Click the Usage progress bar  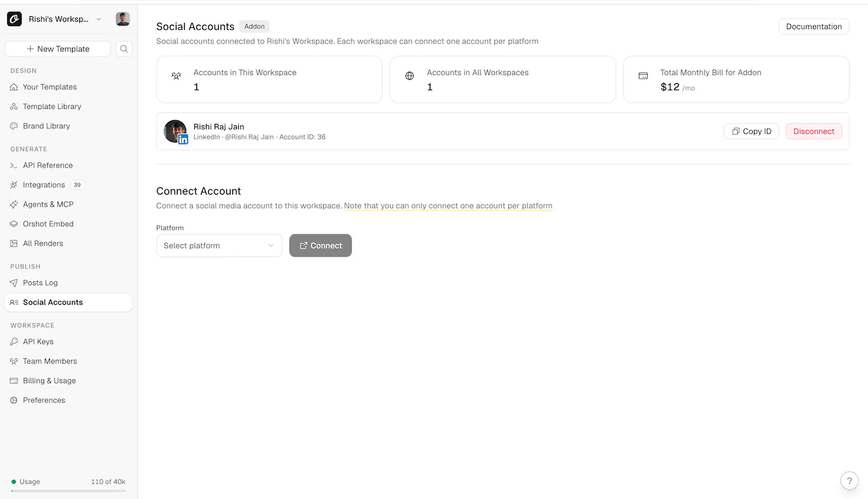click(68, 491)
